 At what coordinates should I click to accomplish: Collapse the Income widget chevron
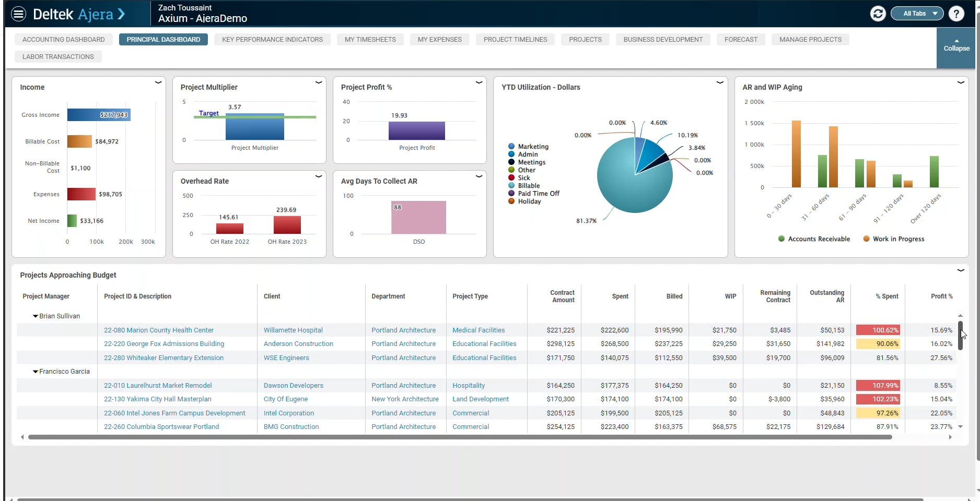[x=158, y=82]
